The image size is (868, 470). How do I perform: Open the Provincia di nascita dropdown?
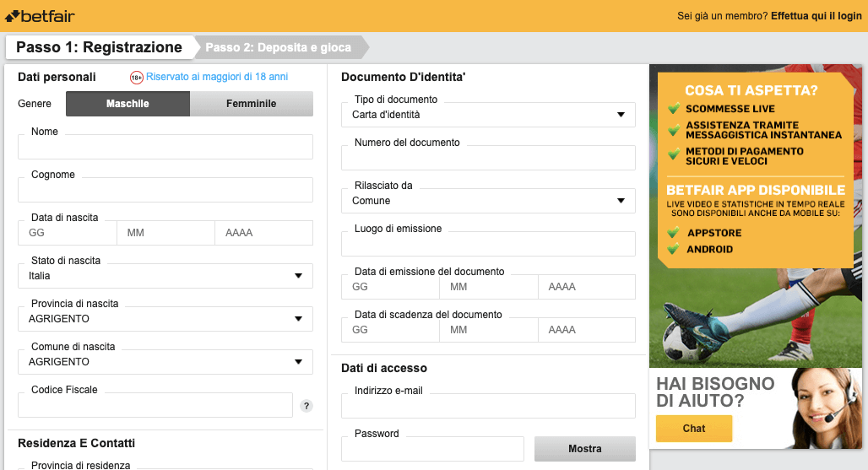point(165,318)
